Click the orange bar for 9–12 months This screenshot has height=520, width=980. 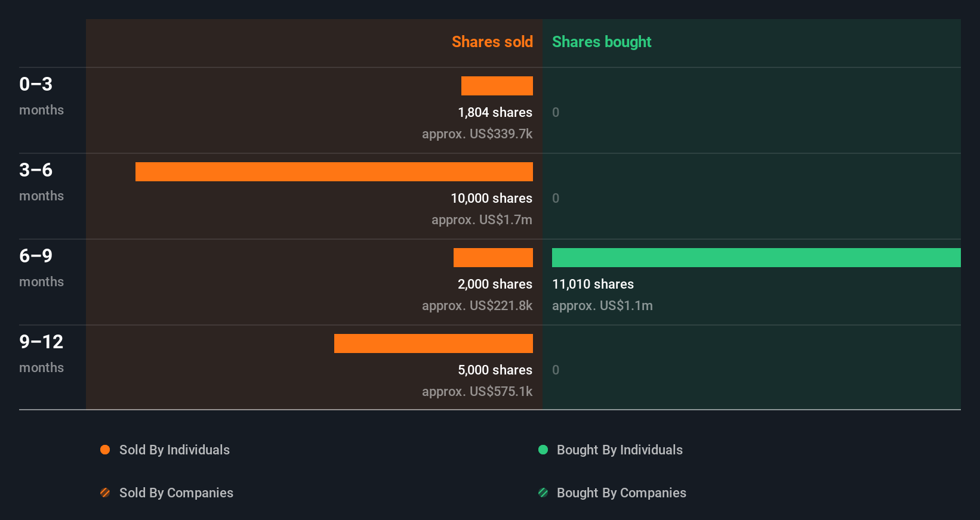[433, 343]
